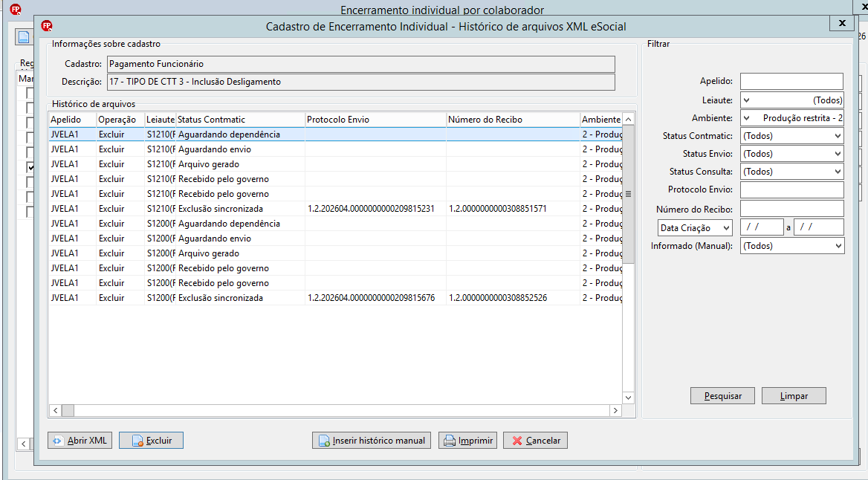Sort by the Número do Recibo column header
868x480 pixels.
[x=513, y=120]
